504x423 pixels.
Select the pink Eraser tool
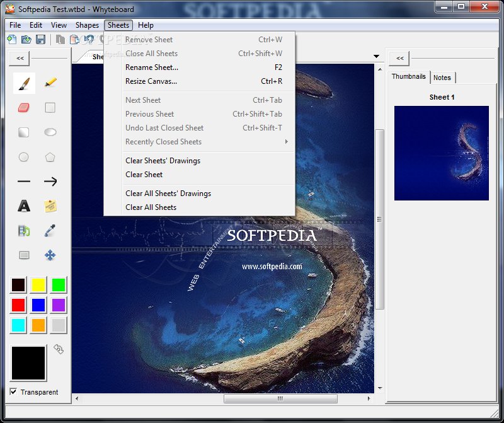click(x=24, y=107)
